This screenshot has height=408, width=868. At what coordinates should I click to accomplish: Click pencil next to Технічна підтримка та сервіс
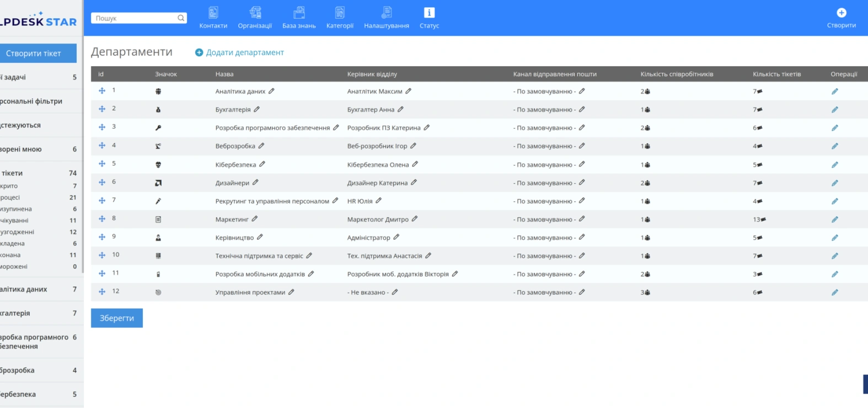click(309, 255)
